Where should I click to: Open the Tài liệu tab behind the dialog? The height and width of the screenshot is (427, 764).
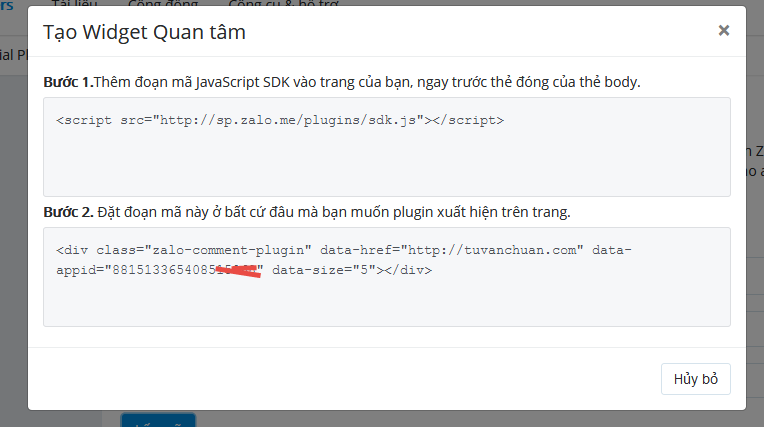[x=82, y=4]
